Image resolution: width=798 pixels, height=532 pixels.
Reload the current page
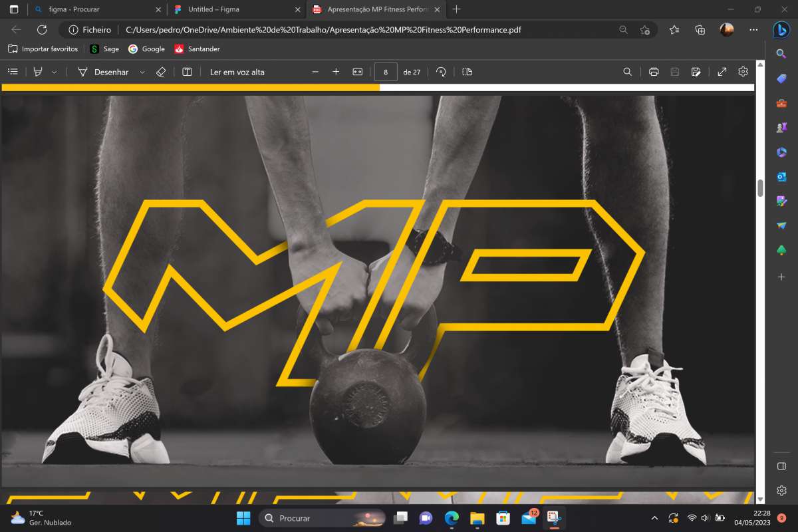click(x=42, y=29)
